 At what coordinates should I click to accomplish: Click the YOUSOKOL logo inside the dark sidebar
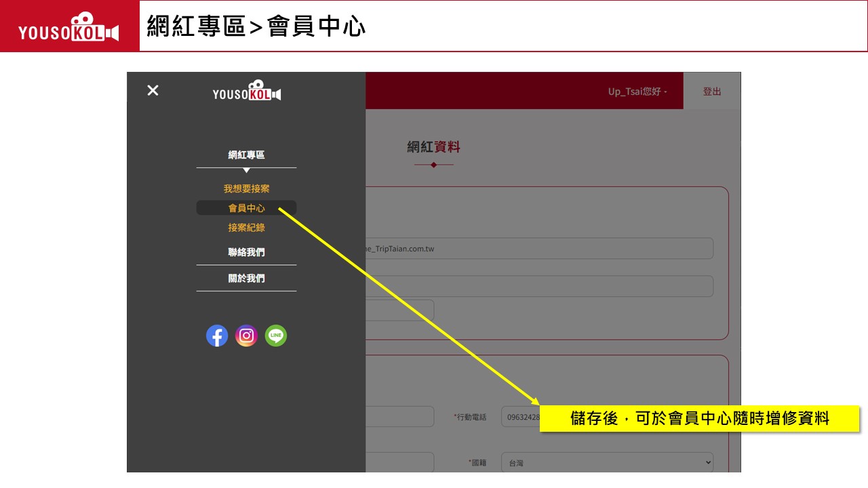[247, 91]
